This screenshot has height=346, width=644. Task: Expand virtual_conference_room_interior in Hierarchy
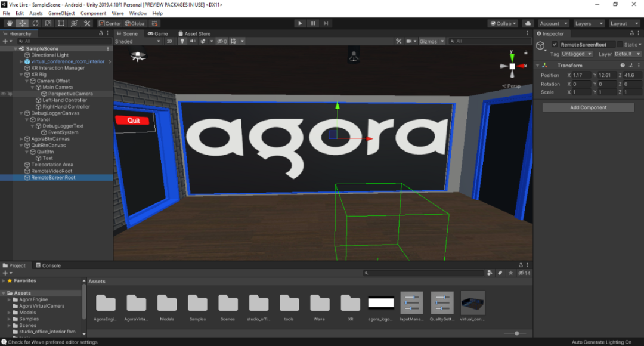pos(21,61)
